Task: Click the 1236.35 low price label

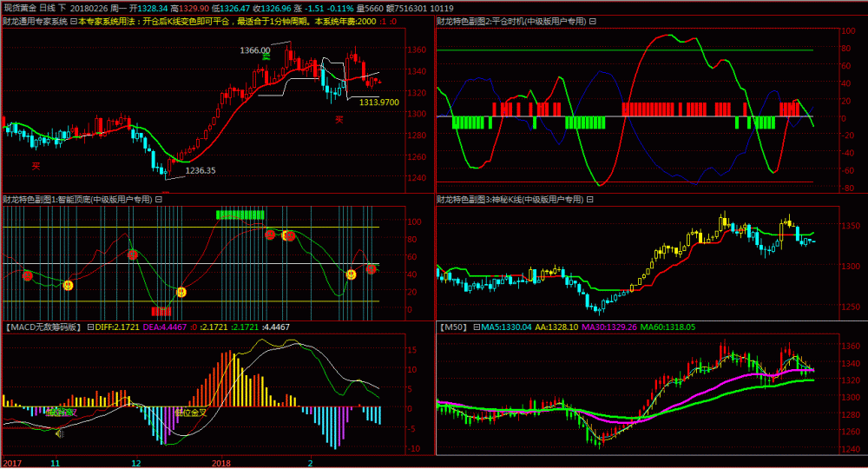Action: (x=201, y=170)
